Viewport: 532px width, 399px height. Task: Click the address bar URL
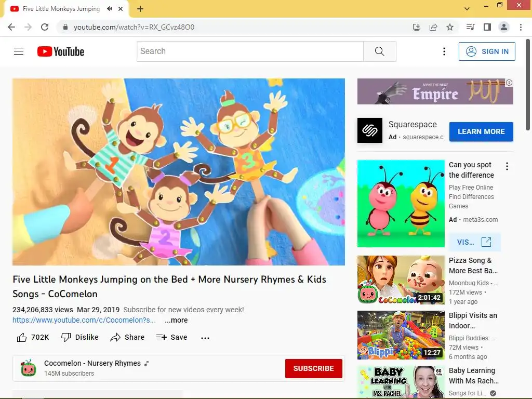pos(134,27)
